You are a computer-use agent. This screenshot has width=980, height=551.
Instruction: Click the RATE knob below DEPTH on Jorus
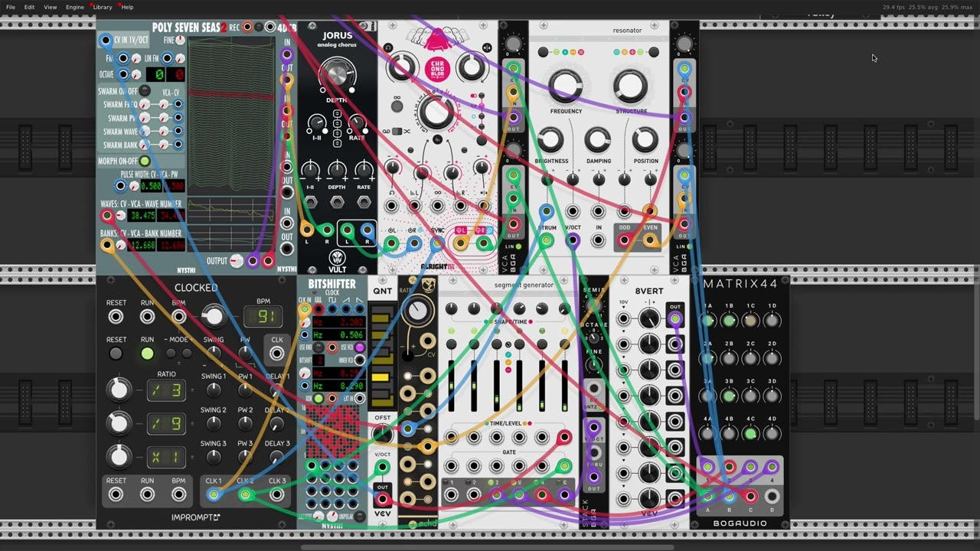point(357,122)
